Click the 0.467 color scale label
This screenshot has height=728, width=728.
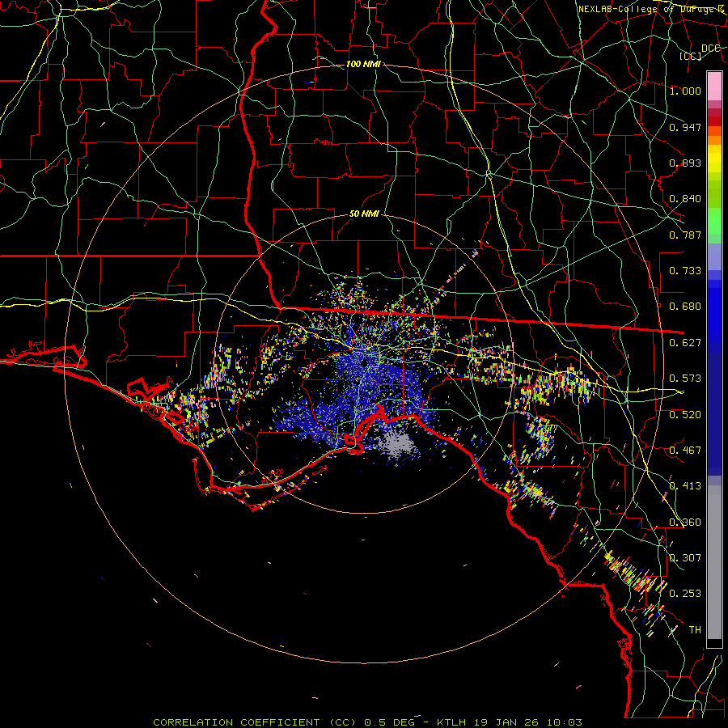[685, 451]
